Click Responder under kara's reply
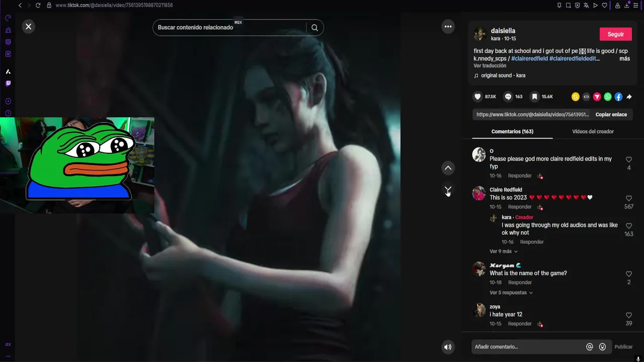Image resolution: width=644 pixels, height=362 pixels. [x=532, y=242]
